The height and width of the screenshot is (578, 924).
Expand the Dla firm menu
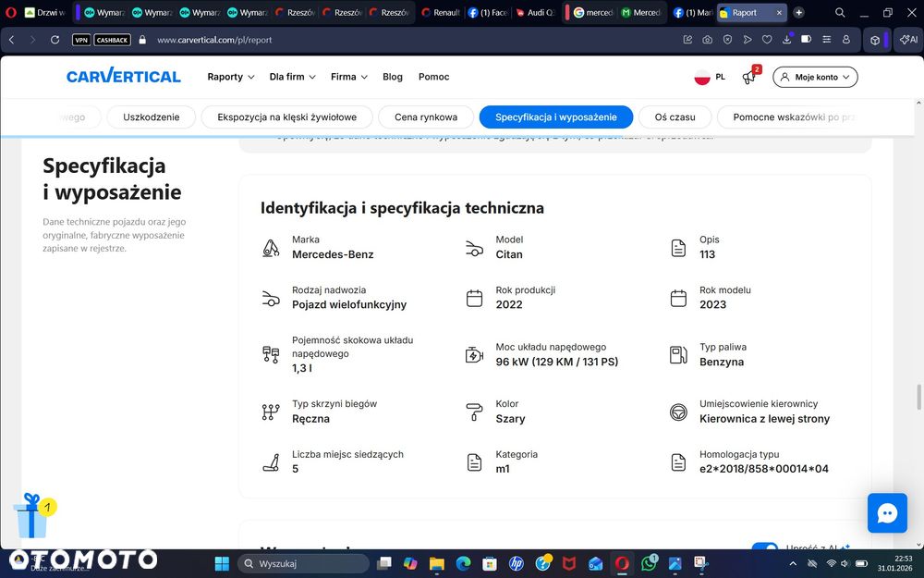(292, 77)
